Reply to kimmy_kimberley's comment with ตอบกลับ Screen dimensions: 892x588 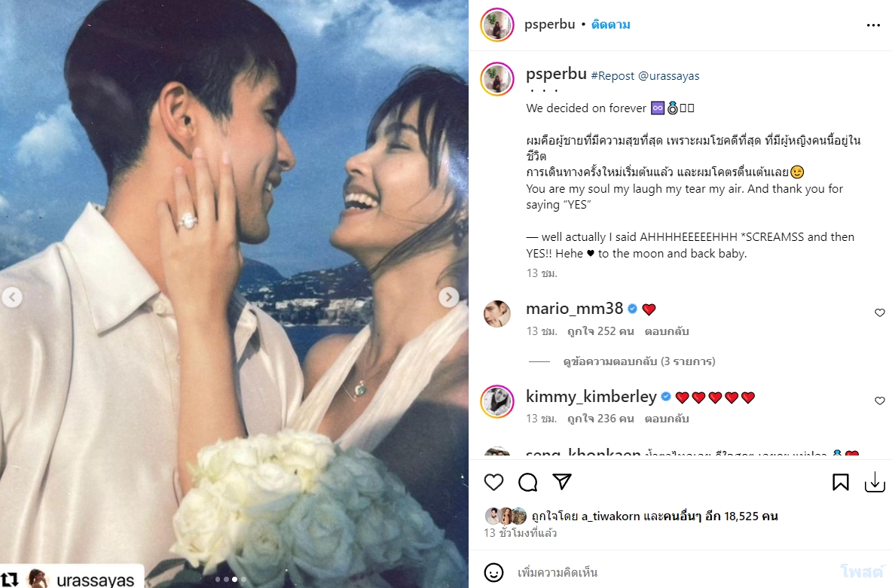(x=667, y=419)
